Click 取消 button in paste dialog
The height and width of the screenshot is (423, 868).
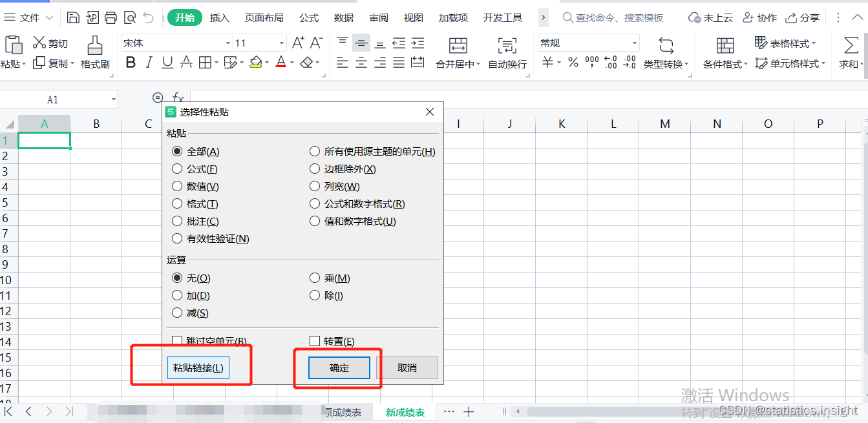point(407,368)
